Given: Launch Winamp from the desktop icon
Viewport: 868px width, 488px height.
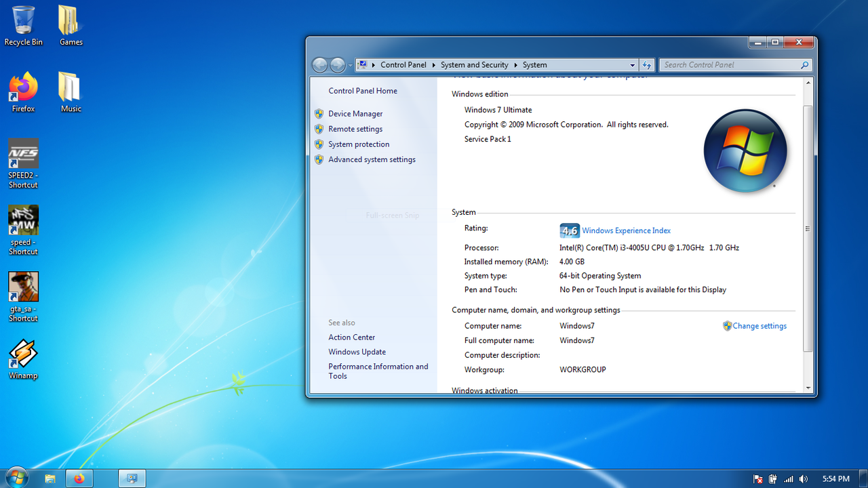Looking at the screenshot, I should (23, 359).
